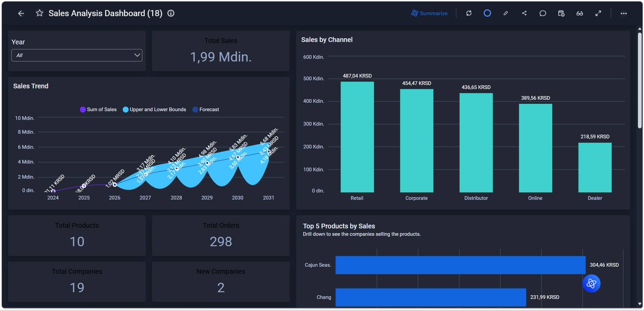Open the floating AI assistant button

point(591,284)
